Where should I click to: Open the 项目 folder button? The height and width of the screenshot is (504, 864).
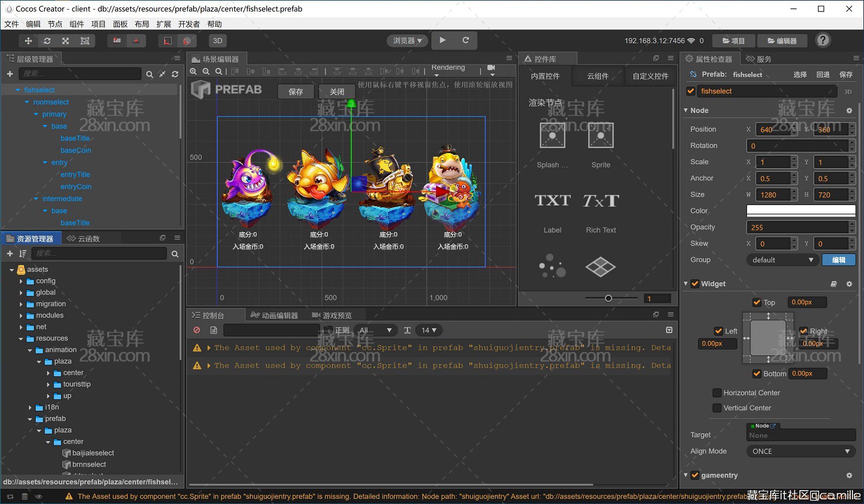(x=733, y=41)
